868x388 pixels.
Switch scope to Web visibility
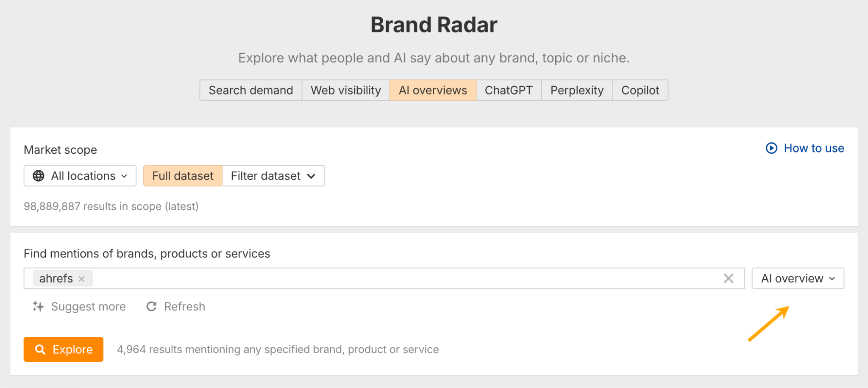click(x=345, y=90)
